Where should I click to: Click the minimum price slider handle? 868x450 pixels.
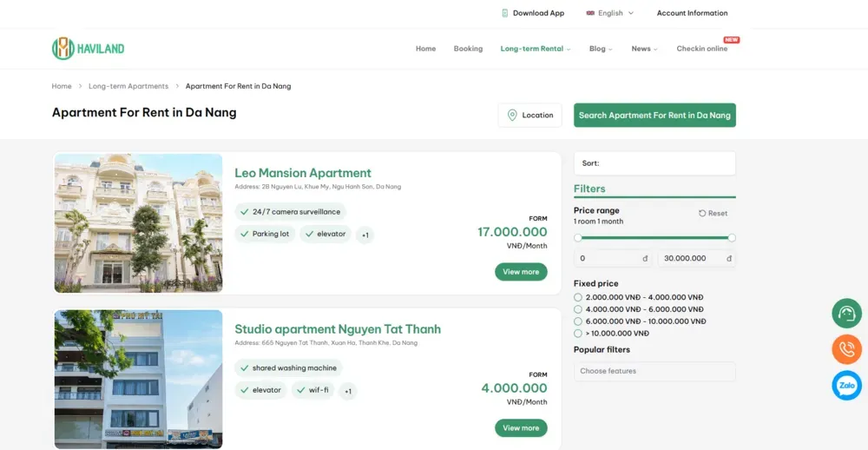click(578, 238)
